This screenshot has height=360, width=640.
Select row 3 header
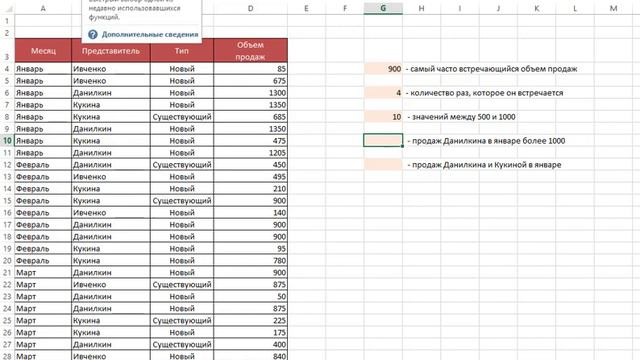(x=7, y=51)
